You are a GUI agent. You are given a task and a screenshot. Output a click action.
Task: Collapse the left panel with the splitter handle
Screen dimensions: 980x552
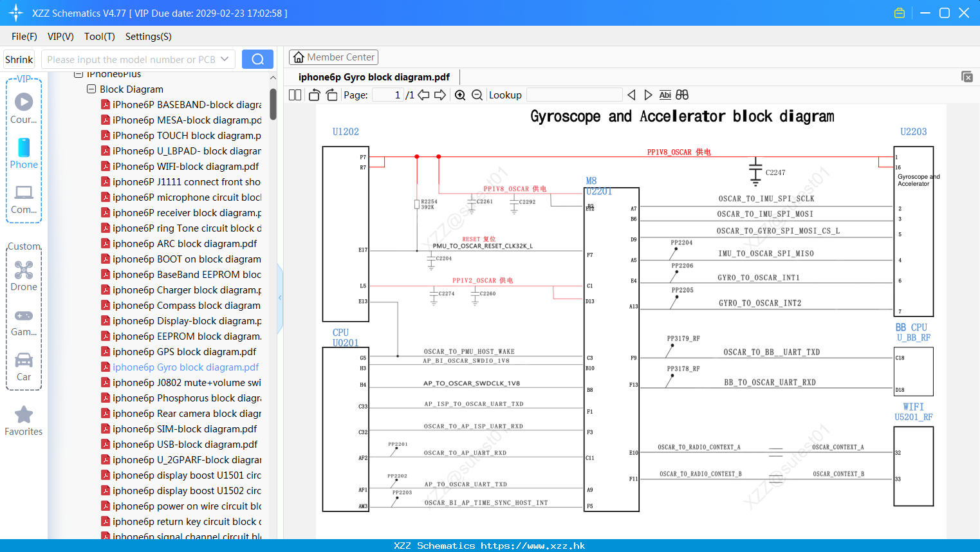[280, 298]
